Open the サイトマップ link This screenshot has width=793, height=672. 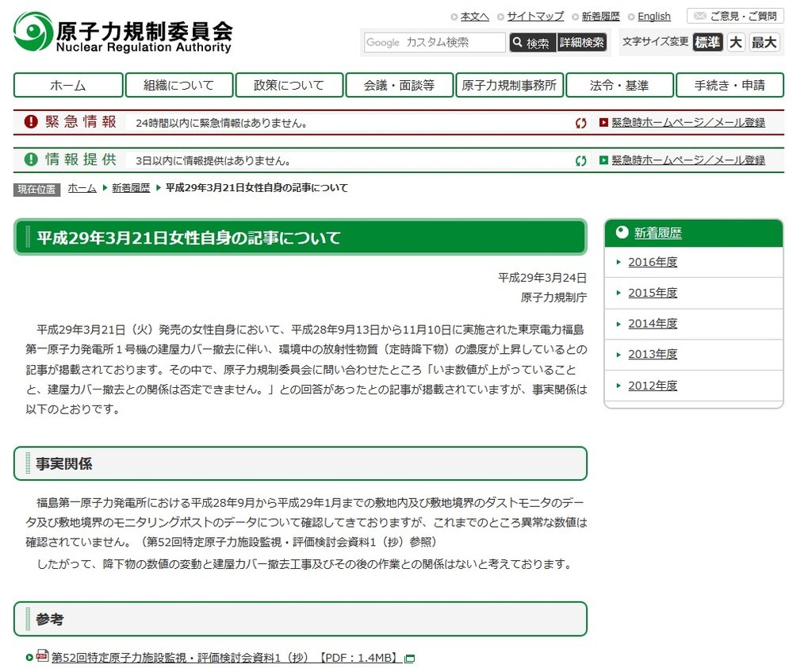click(x=535, y=15)
